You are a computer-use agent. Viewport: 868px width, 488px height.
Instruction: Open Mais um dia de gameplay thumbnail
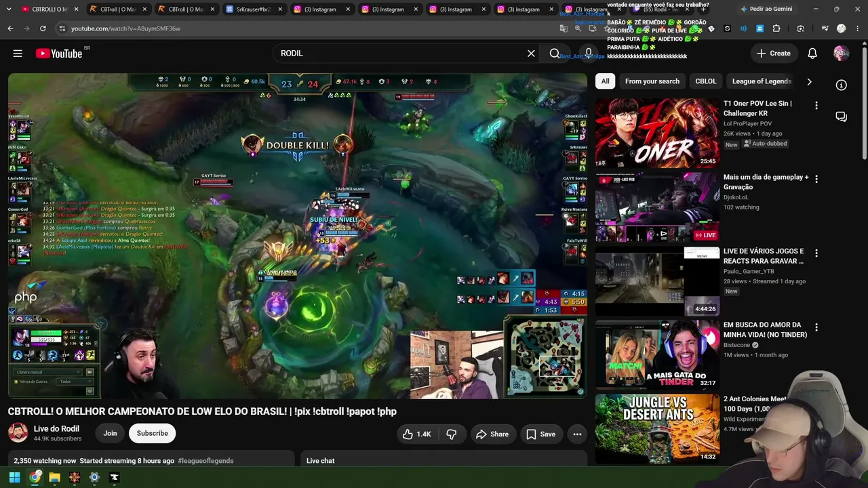pyautogui.click(x=657, y=207)
